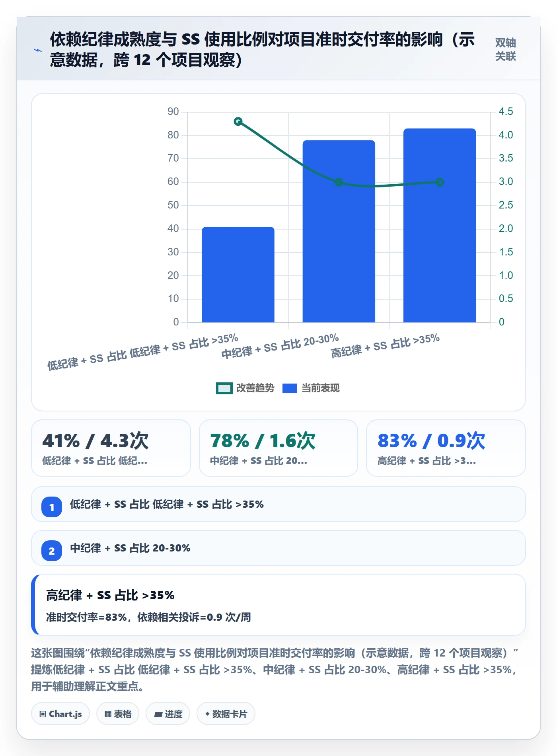Click the green line point at 4.3
Screen dimensions: 557x756
[x=238, y=121]
